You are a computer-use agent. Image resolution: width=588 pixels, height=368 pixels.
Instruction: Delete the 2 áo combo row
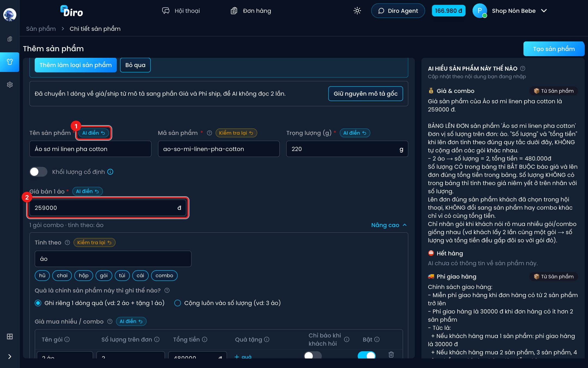pyautogui.click(x=391, y=354)
